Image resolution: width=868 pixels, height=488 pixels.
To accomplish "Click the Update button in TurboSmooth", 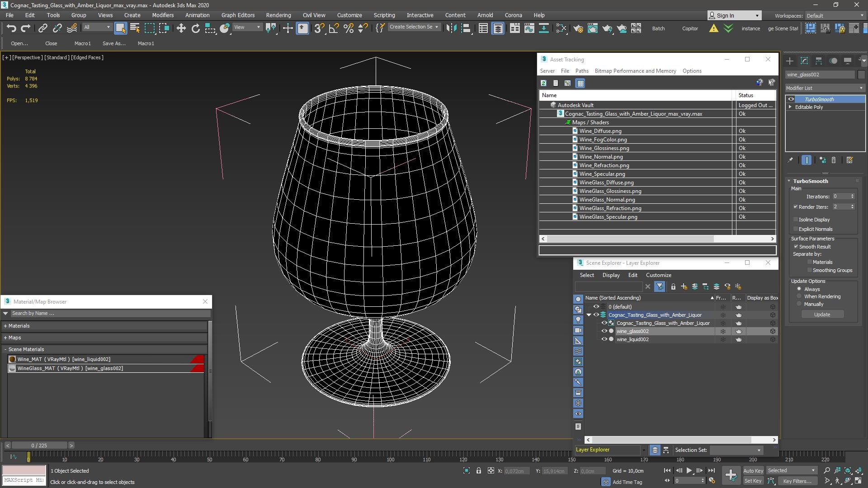I will [822, 314].
